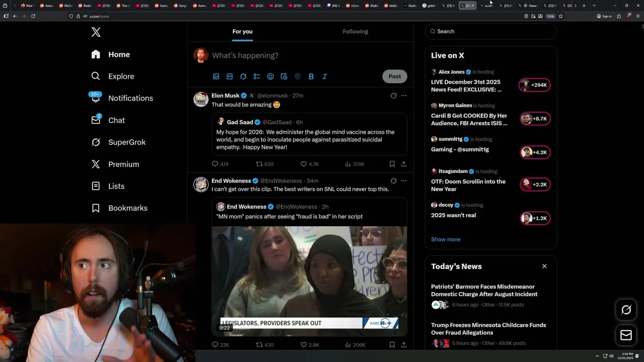Open a new browser tab
The height and width of the screenshot is (362, 644).
584,6
